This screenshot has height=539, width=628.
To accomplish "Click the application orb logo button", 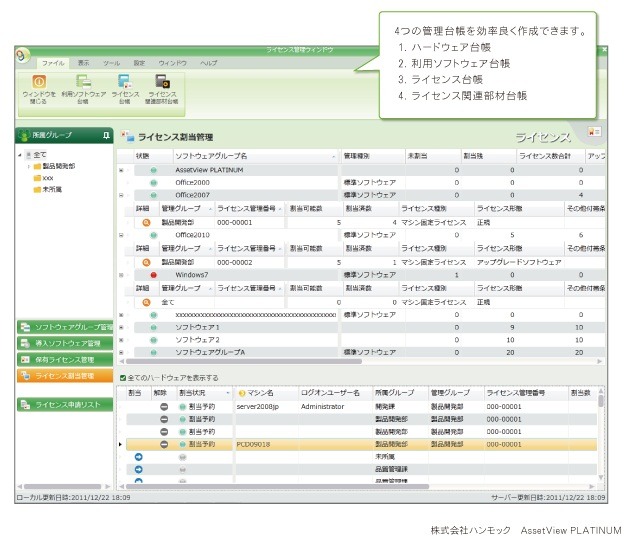I will [23, 55].
